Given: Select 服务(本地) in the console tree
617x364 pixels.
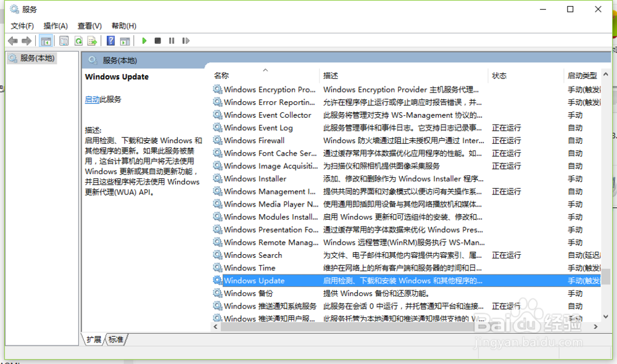Looking at the screenshot, I should tap(32, 58).
